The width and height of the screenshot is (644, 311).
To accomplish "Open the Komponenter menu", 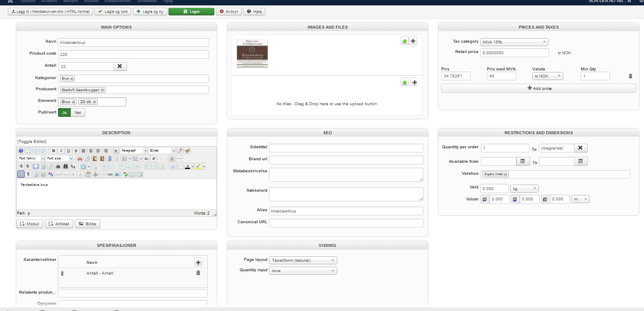I will [118, 1].
